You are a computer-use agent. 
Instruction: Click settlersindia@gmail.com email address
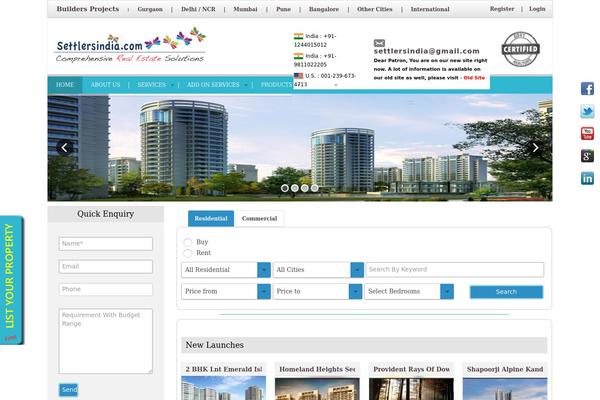click(x=427, y=51)
